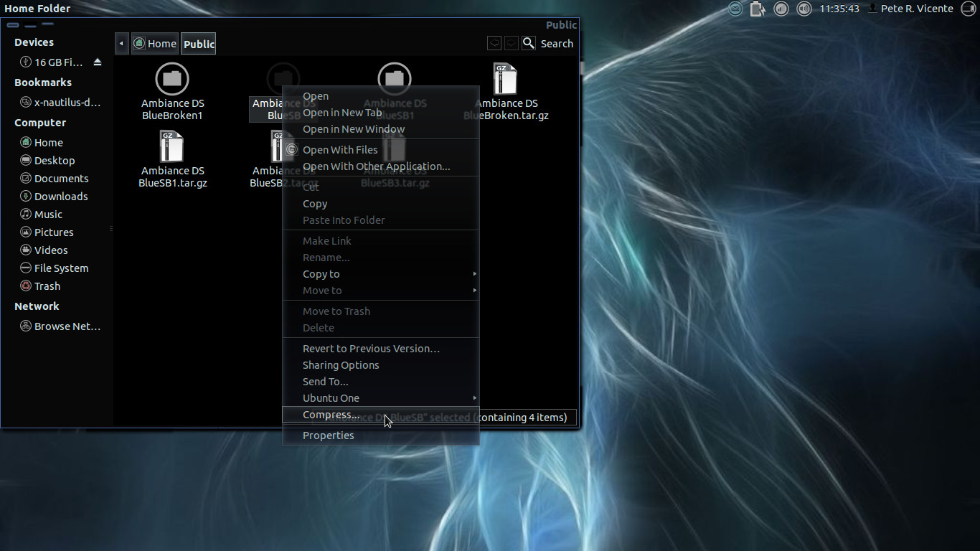The width and height of the screenshot is (980, 551).
Task: Expand the Ubuntu One submenu
Action: tap(381, 398)
